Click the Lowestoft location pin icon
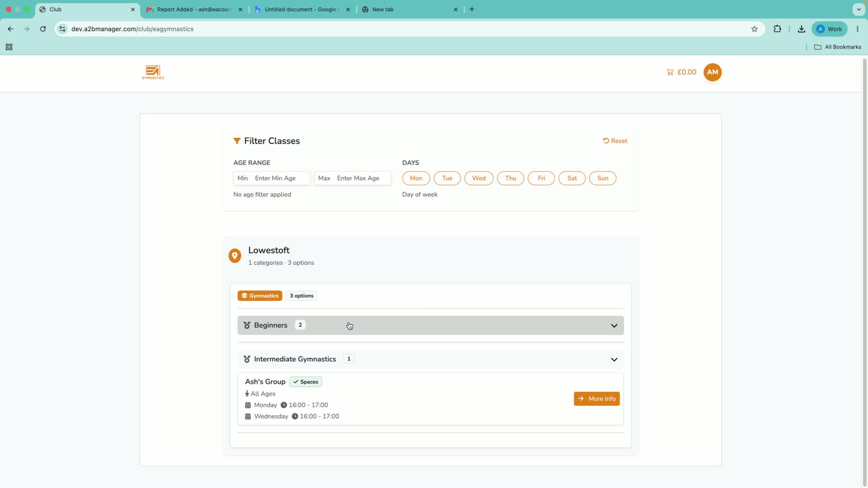 pyautogui.click(x=235, y=256)
